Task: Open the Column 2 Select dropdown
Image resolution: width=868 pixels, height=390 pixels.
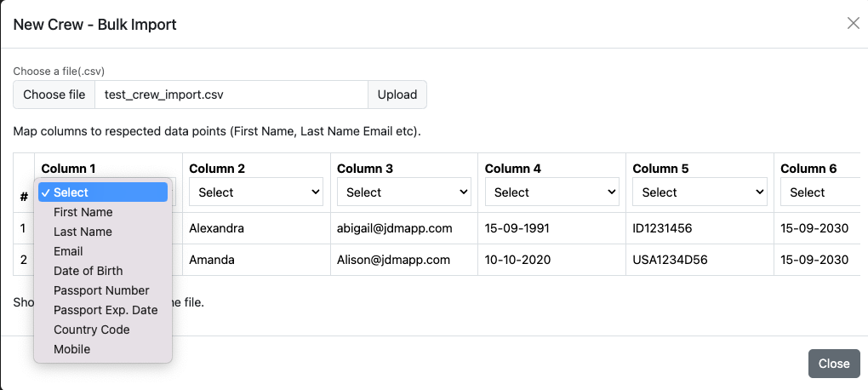Action: pos(256,192)
